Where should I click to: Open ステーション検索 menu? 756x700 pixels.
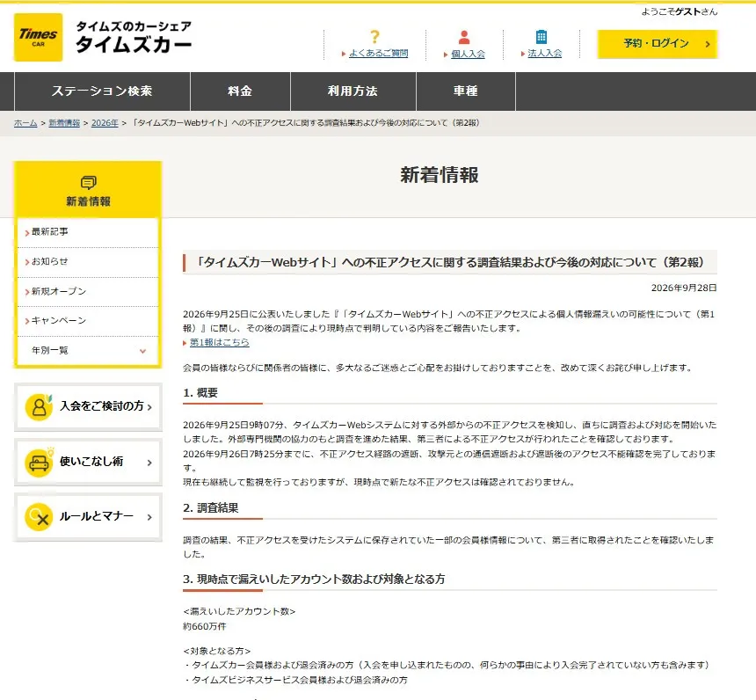pos(102,91)
